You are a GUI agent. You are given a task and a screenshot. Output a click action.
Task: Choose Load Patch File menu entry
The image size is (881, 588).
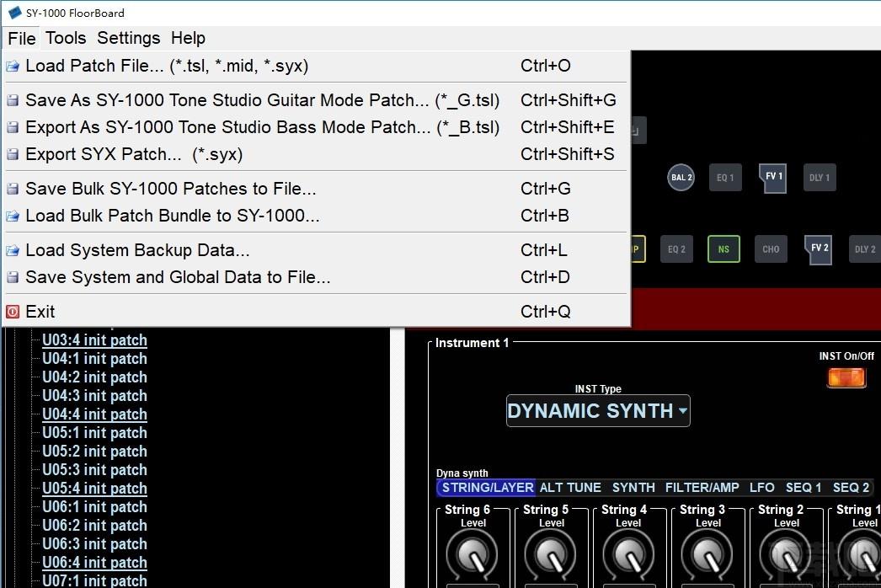point(316,67)
